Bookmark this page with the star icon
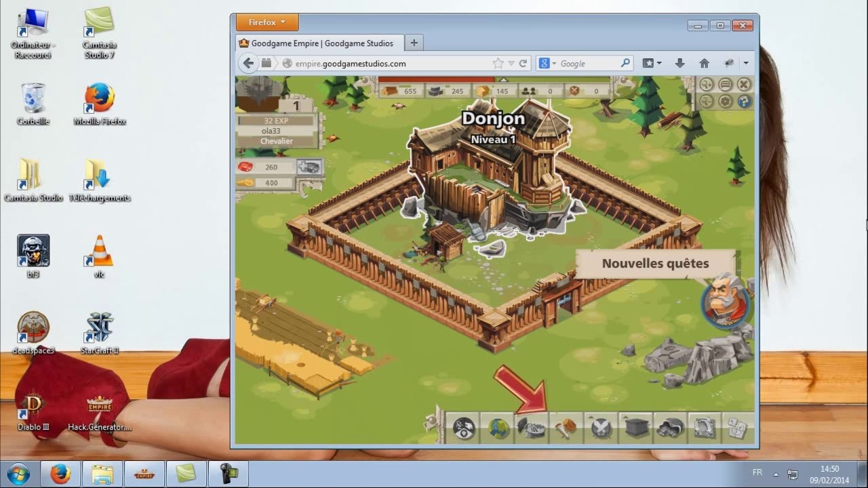The width and height of the screenshot is (868, 488). [498, 63]
